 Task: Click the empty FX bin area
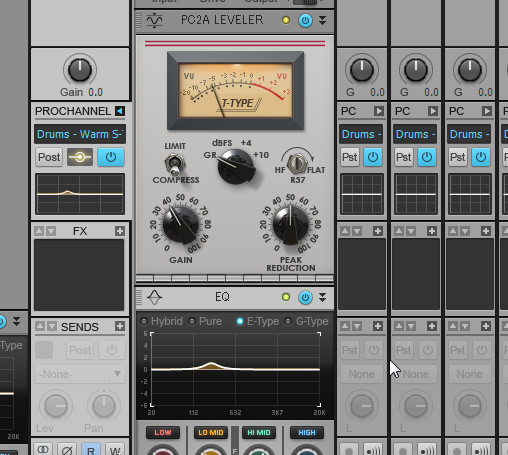pyautogui.click(x=79, y=275)
